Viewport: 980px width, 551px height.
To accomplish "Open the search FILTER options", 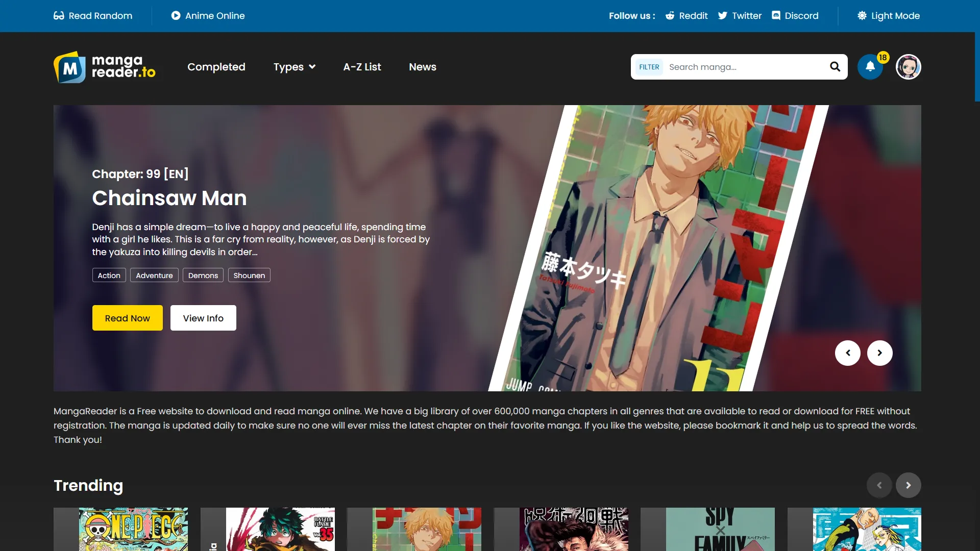I will point(649,67).
